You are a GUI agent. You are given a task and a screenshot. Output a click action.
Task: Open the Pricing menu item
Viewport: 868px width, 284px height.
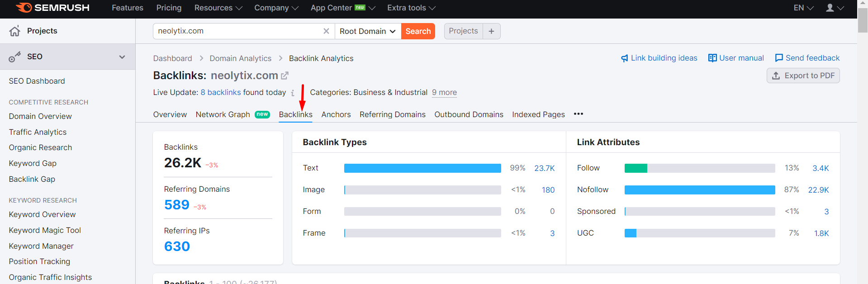(169, 8)
